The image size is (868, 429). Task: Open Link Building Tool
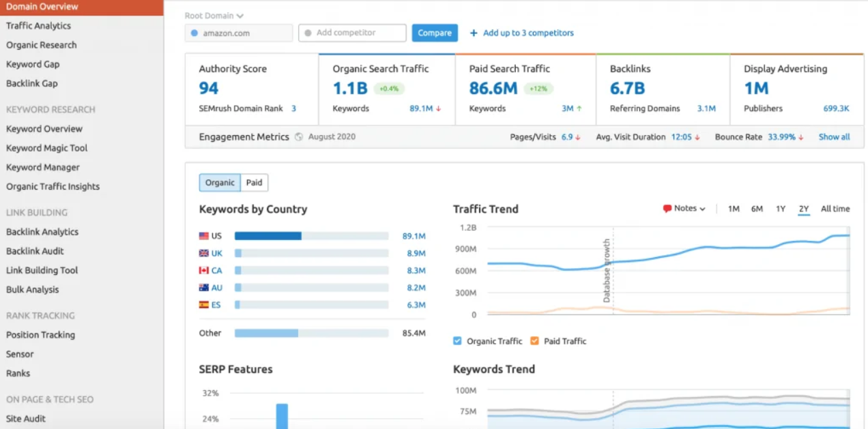coord(42,270)
